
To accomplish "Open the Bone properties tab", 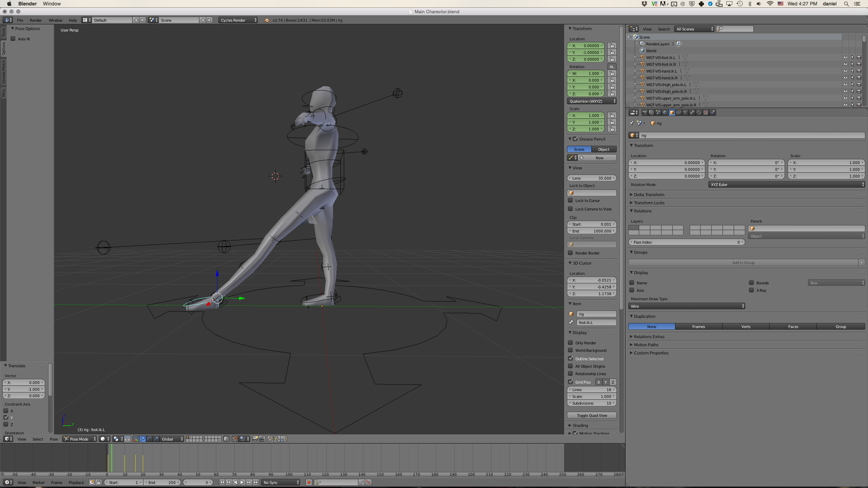I will pyautogui.click(x=692, y=113).
